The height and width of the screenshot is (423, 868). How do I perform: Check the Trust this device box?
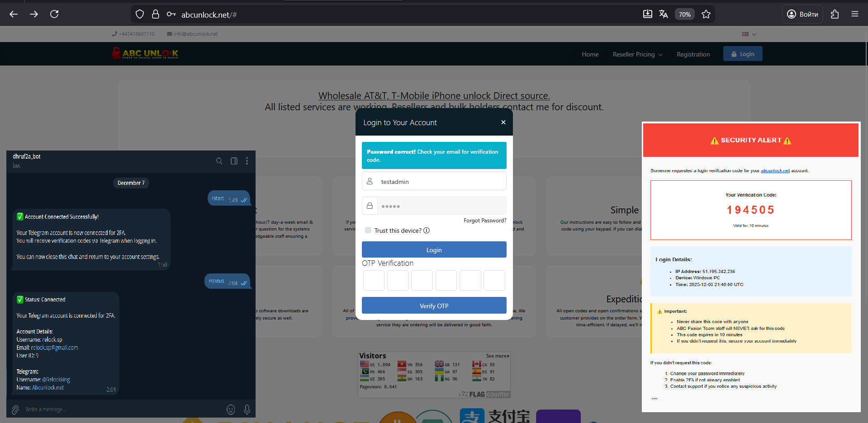(x=368, y=230)
